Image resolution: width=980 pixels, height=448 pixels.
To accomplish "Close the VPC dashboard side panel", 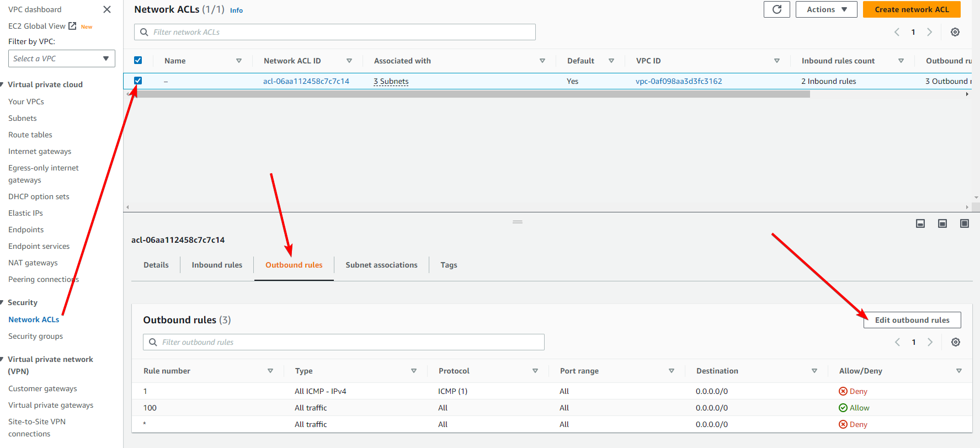I will pos(107,9).
